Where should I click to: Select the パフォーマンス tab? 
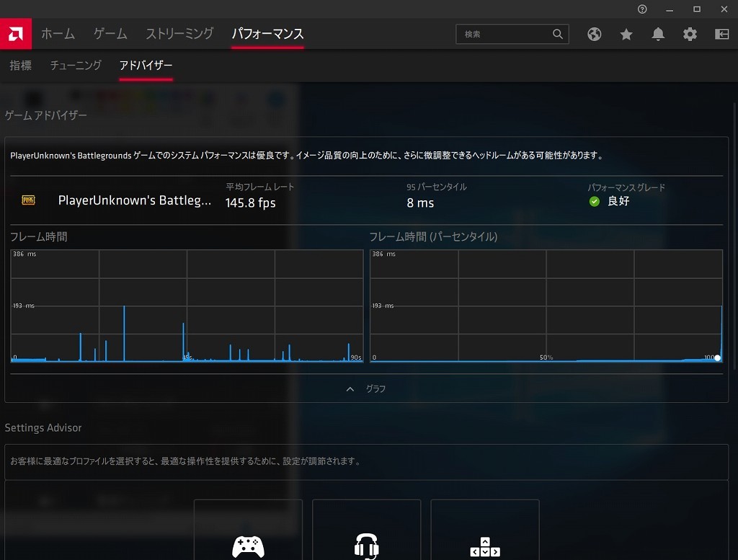(267, 34)
